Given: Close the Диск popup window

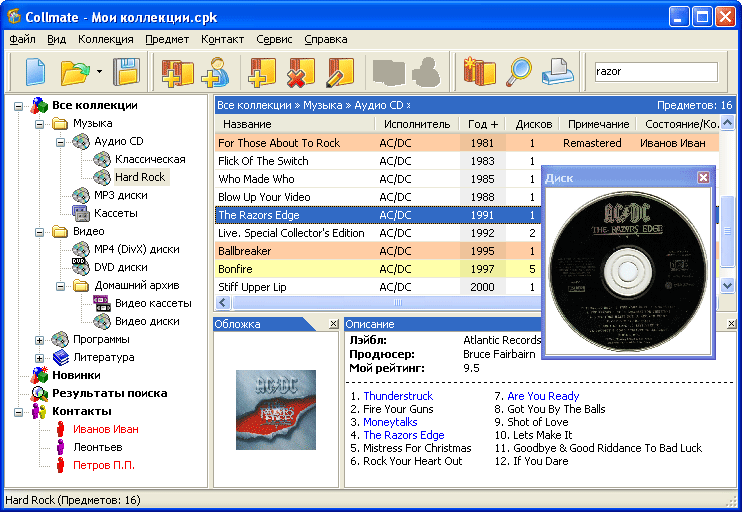Looking at the screenshot, I should pyautogui.click(x=703, y=177).
